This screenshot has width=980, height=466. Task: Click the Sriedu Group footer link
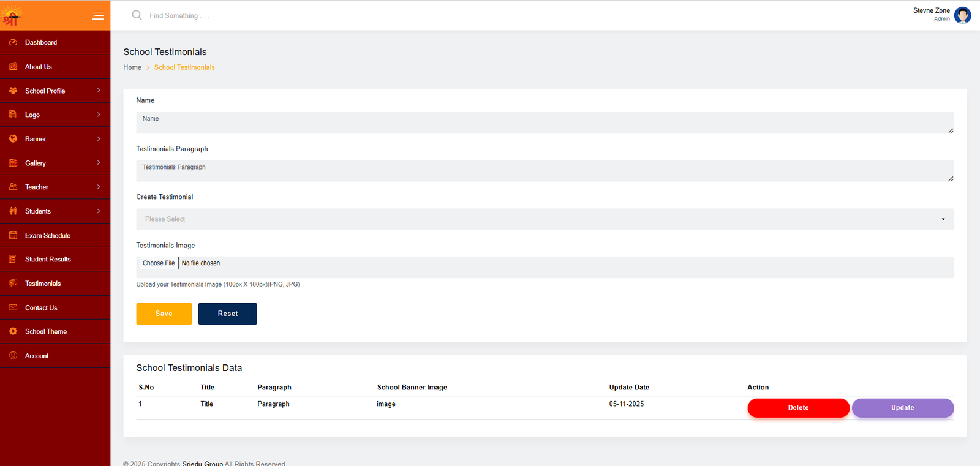tap(202, 464)
